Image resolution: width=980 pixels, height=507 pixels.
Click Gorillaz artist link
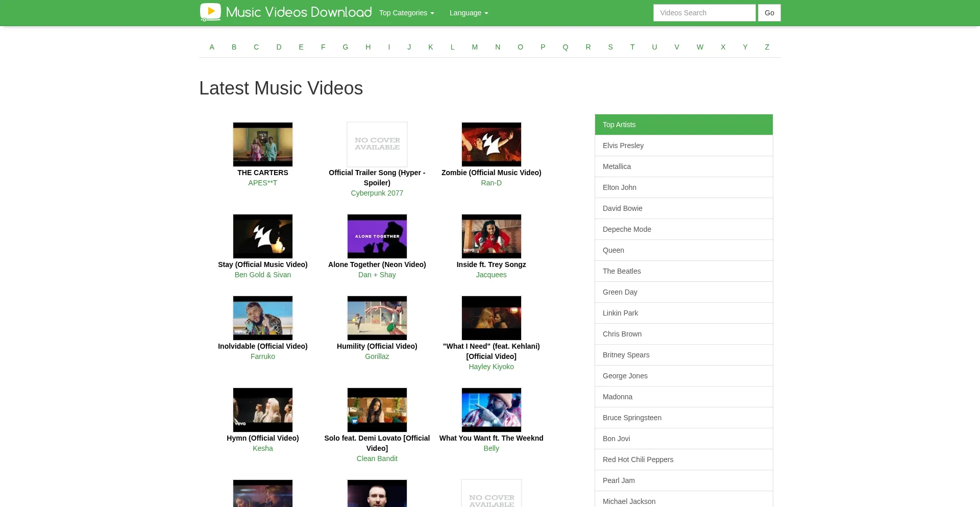[377, 356]
